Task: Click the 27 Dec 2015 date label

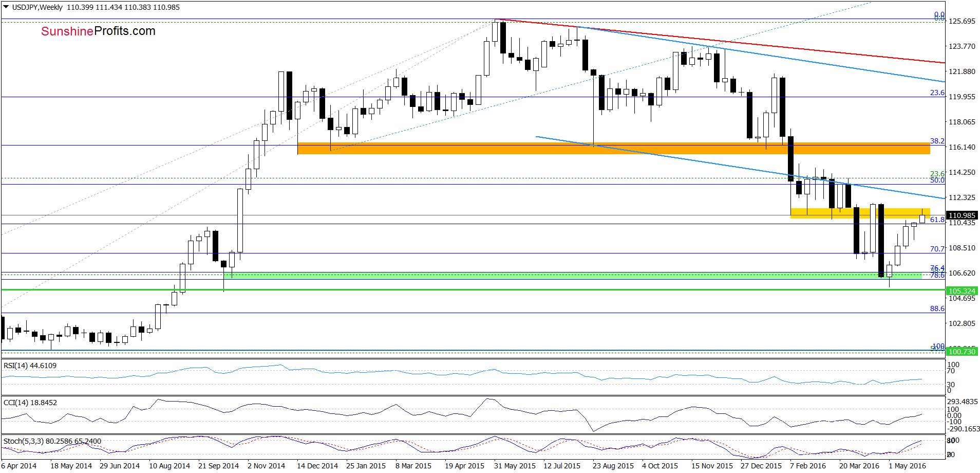Action: point(761,466)
